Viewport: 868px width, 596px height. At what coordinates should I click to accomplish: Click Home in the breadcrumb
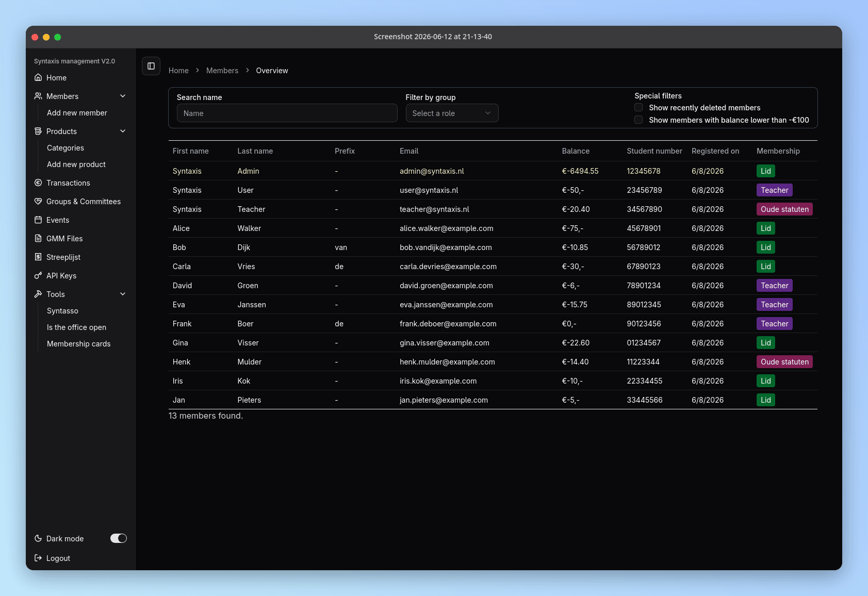click(x=178, y=70)
